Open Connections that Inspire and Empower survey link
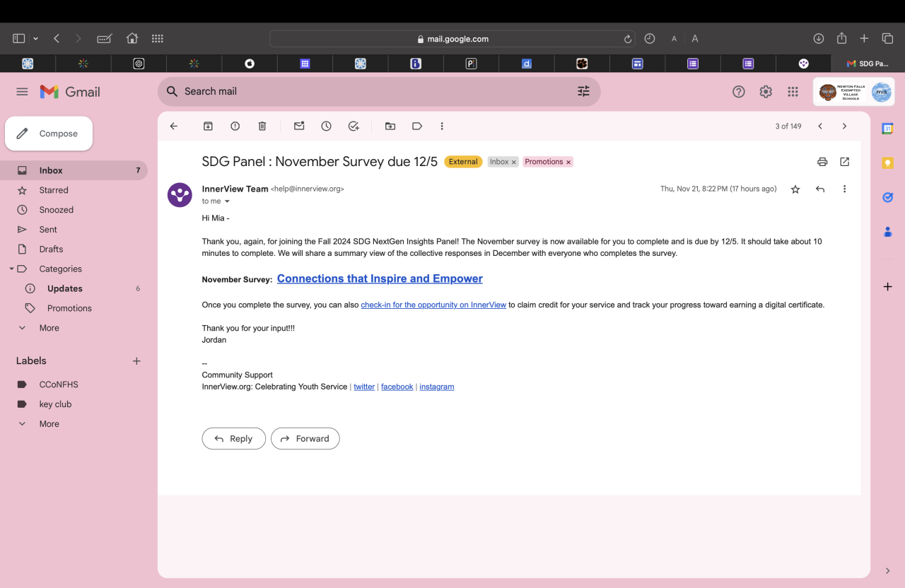The height and width of the screenshot is (588, 905). point(380,278)
